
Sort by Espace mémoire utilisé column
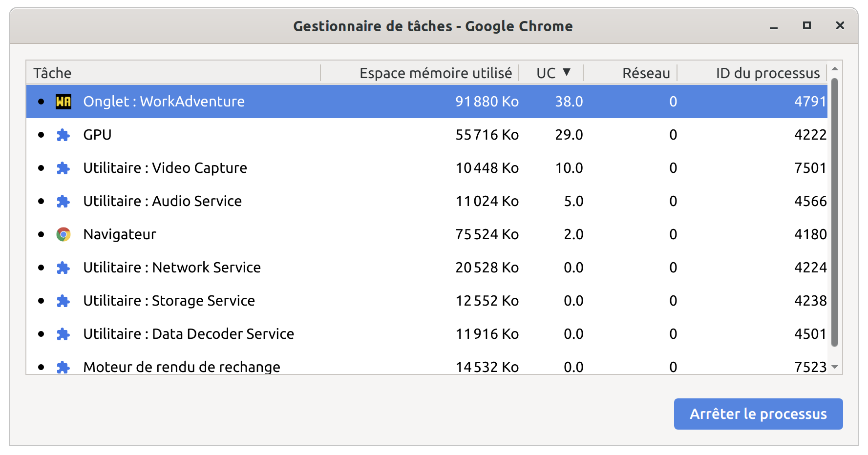436,72
